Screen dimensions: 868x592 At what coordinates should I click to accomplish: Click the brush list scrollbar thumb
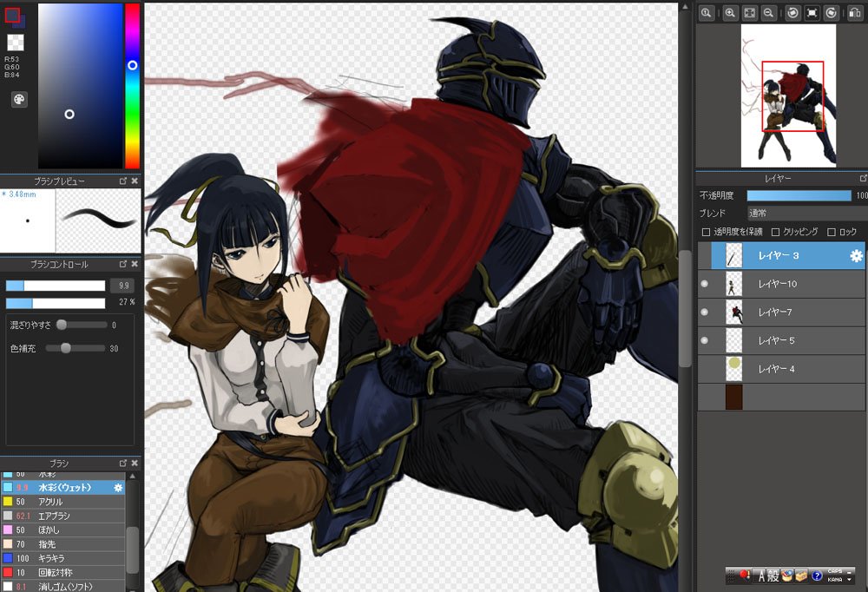(x=132, y=550)
